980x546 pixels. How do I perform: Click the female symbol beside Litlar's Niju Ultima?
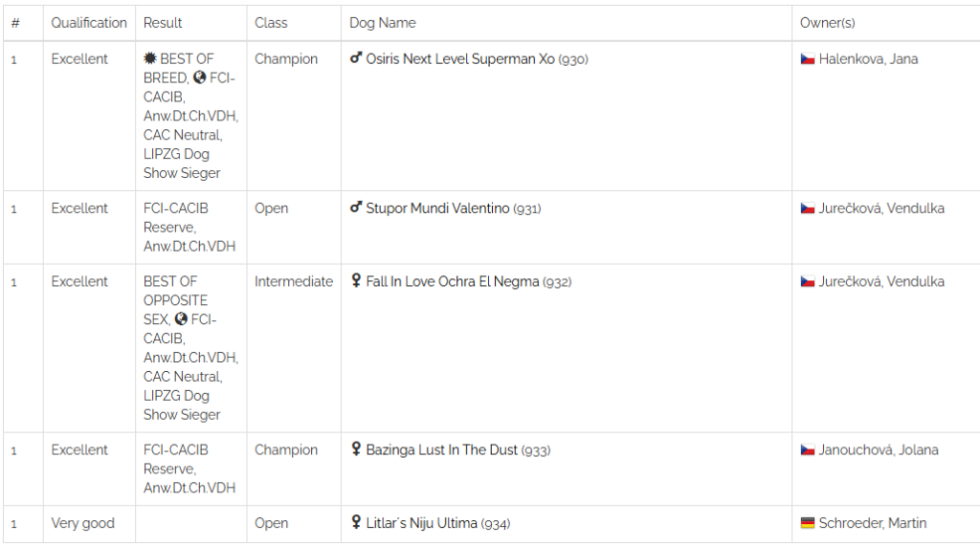(x=356, y=522)
